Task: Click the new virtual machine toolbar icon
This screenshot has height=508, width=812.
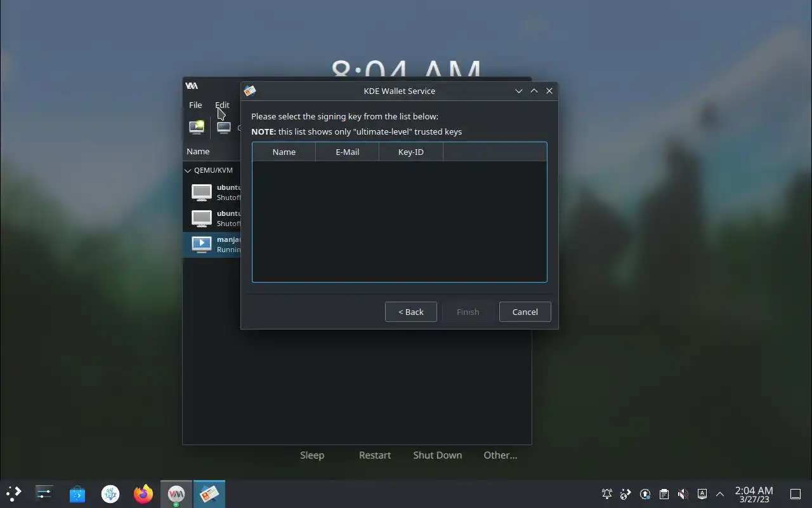Action: pyautogui.click(x=197, y=127)
